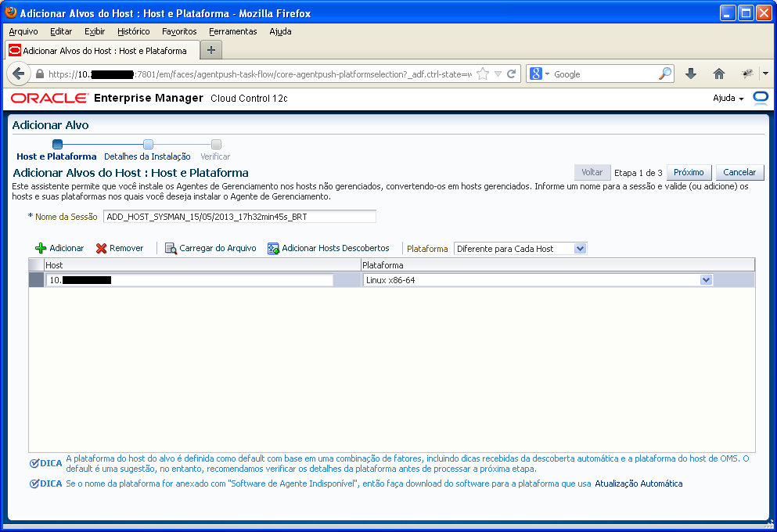Click the Oracle logo
This screenshot has width=777, height=532.
(49, 98)
